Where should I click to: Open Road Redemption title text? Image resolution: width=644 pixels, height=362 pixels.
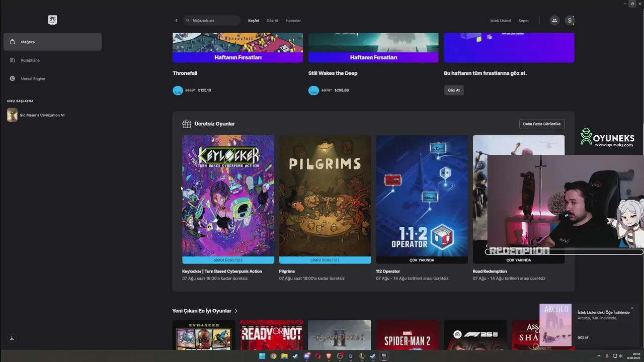pos(490,271)
